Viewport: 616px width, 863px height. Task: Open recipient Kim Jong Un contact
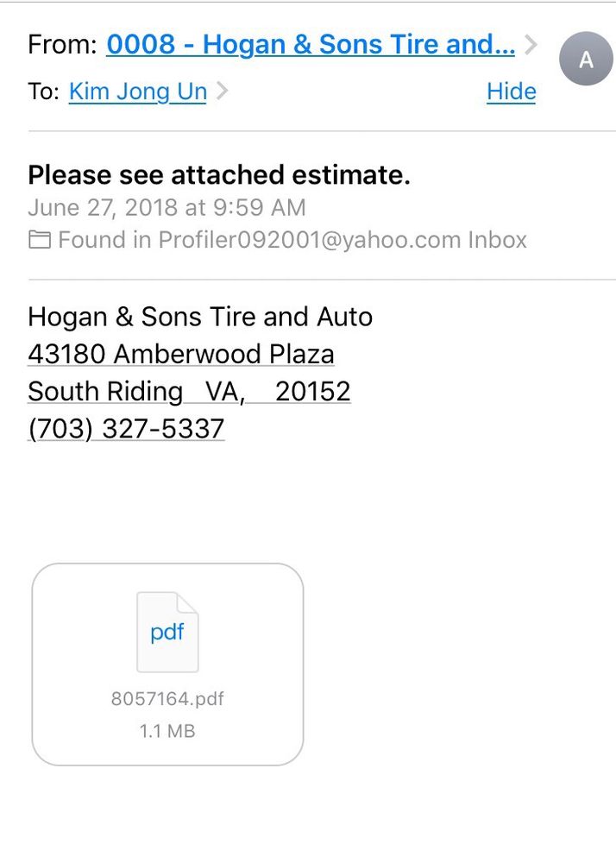click(x=138, y=91)
